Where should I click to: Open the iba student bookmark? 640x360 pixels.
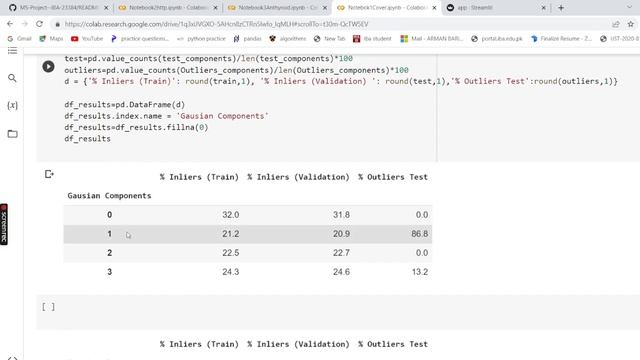pos(372,39)
